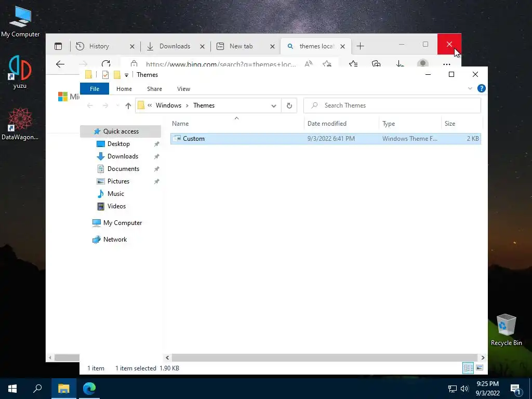This screenshot has height=399, width=532.
Task: Open the My Computer desktop icon
Action: point(20,21)
